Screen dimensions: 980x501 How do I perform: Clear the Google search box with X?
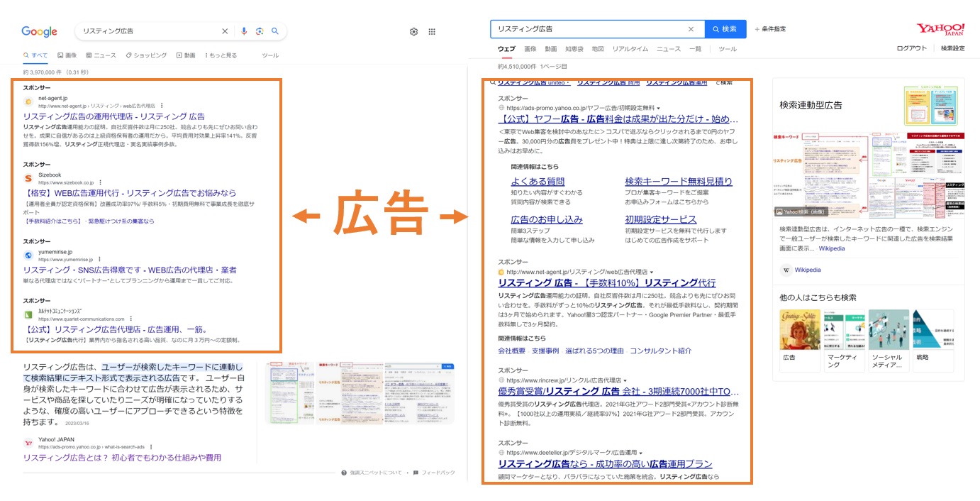[x=225, y=31]
